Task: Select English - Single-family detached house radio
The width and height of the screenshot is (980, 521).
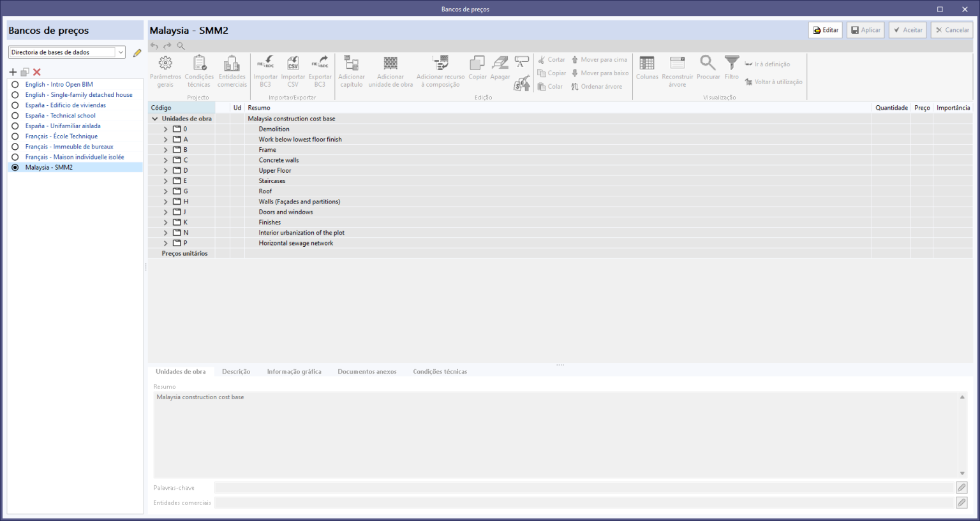Action: point(15,95)
